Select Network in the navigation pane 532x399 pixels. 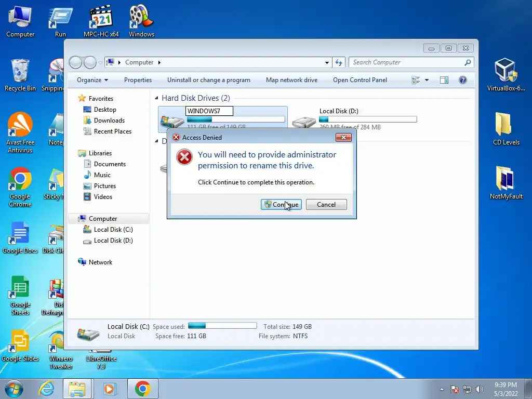point(100,262)
